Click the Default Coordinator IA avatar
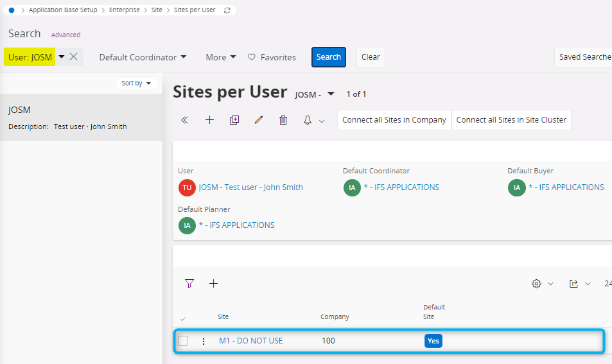 (352, 187)
